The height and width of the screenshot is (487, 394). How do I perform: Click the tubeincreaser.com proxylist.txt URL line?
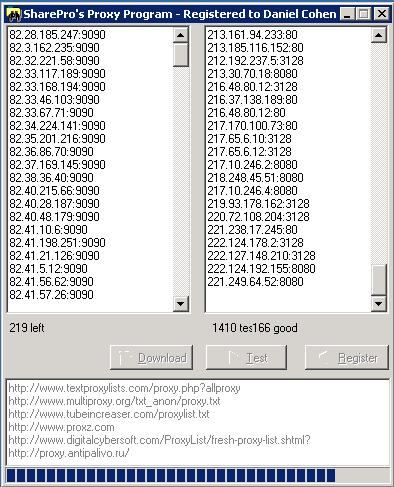tap(109, 414)
